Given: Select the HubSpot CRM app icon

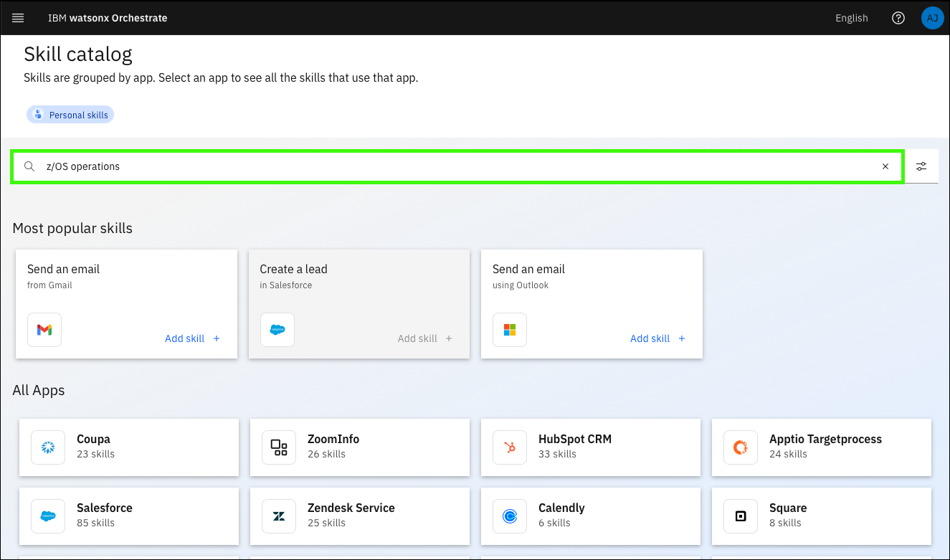Looking at the screenshot, I should pos(510,447).
